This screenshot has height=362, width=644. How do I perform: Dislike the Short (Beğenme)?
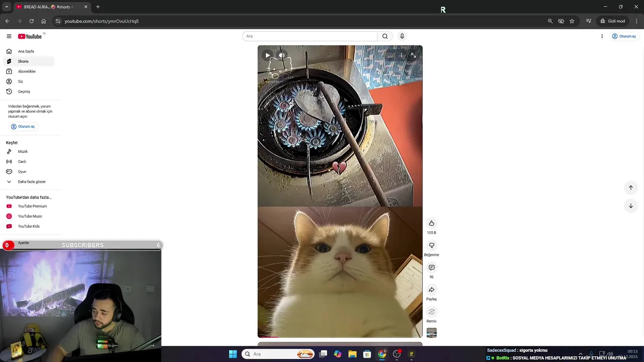click(x=431, y=245)
